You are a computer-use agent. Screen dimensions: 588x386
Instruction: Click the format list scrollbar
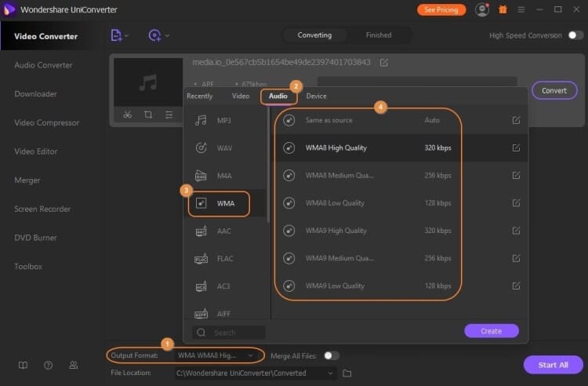point(268,165)
